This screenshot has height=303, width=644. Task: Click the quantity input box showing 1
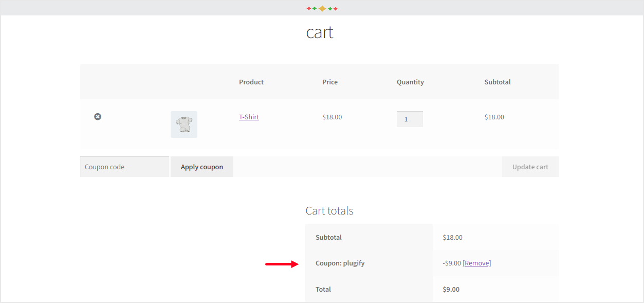point(410,119)
